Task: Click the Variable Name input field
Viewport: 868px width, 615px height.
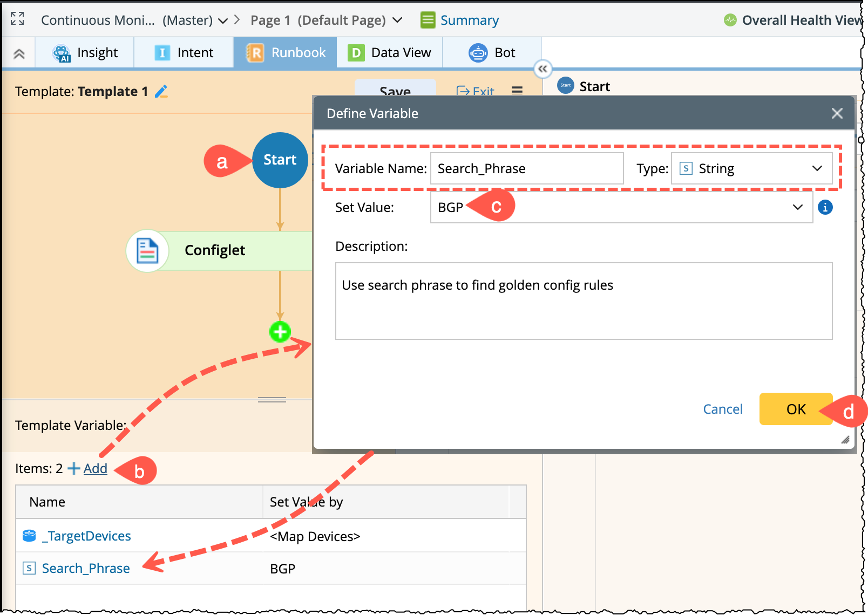Action: [x=526, y=169]
